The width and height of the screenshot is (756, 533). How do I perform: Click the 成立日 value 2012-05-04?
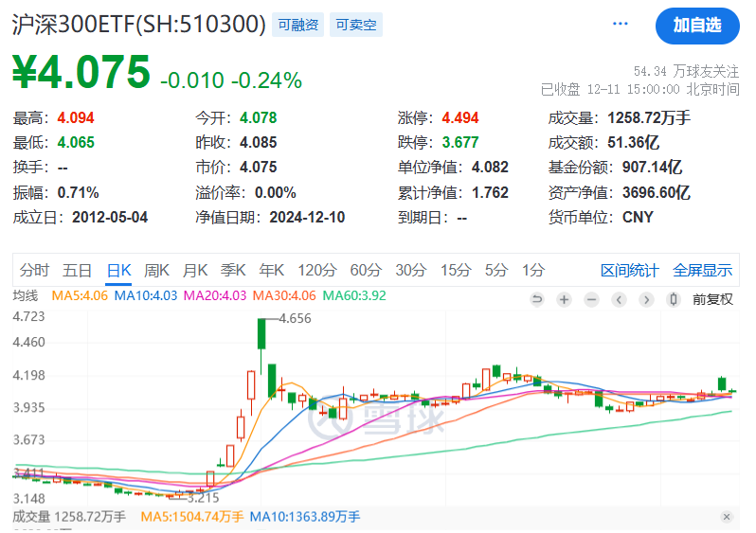pos(110,218)
